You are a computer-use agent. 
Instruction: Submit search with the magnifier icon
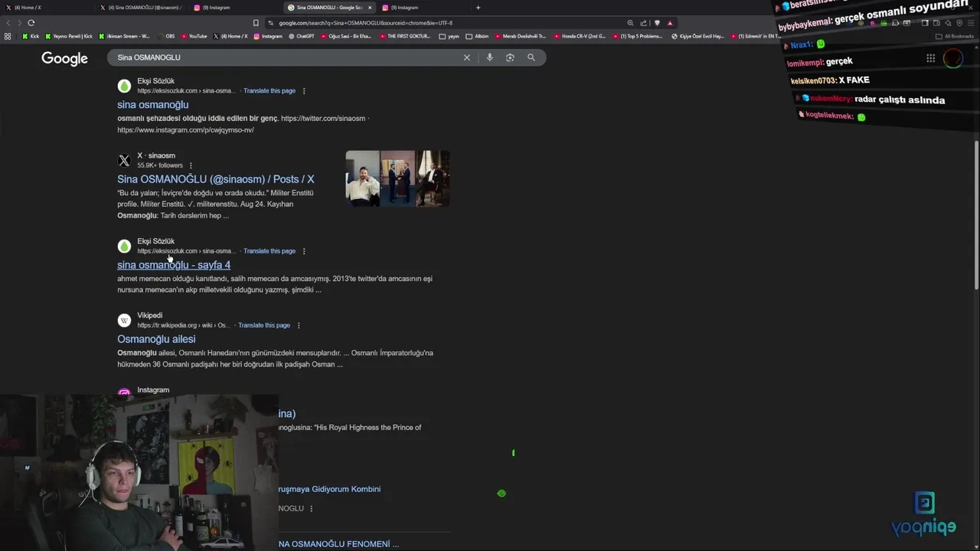pyautogui.click(x=531, y=57)
